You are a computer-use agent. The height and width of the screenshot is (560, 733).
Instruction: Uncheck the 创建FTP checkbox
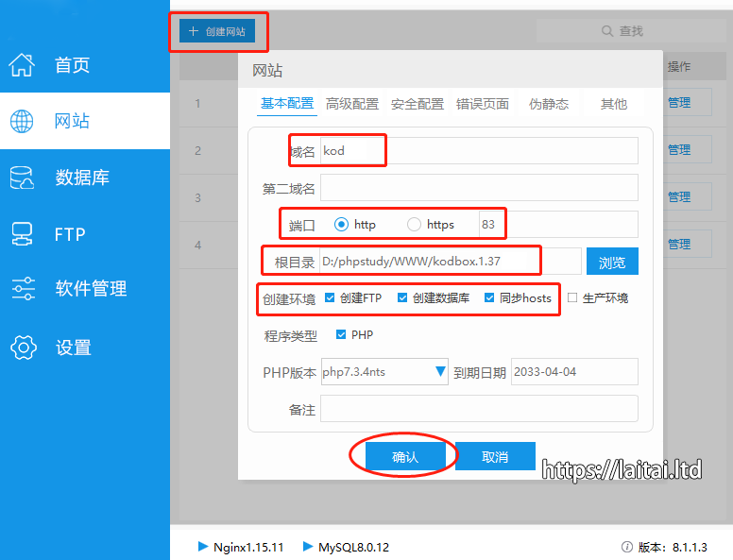coord(330,297)
